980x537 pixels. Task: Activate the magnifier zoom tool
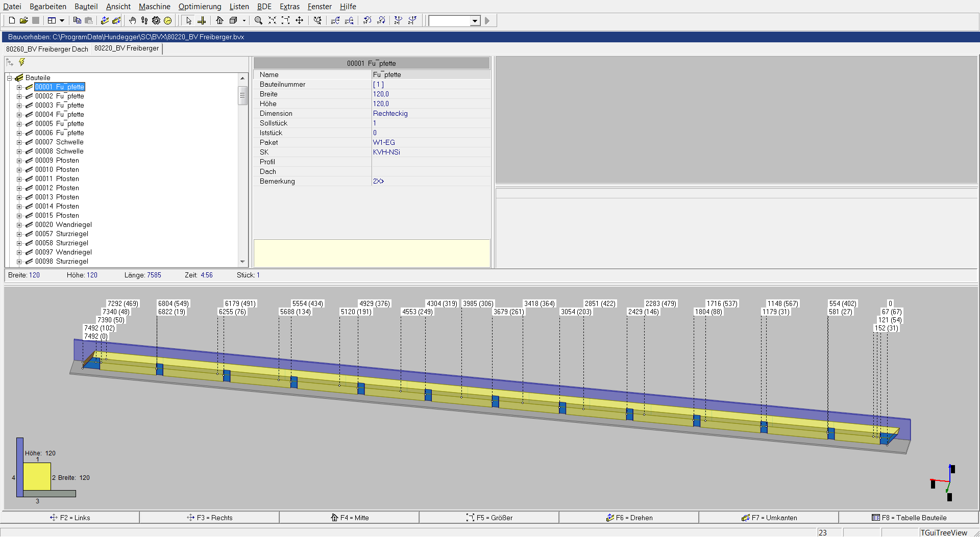pos(258,20)
